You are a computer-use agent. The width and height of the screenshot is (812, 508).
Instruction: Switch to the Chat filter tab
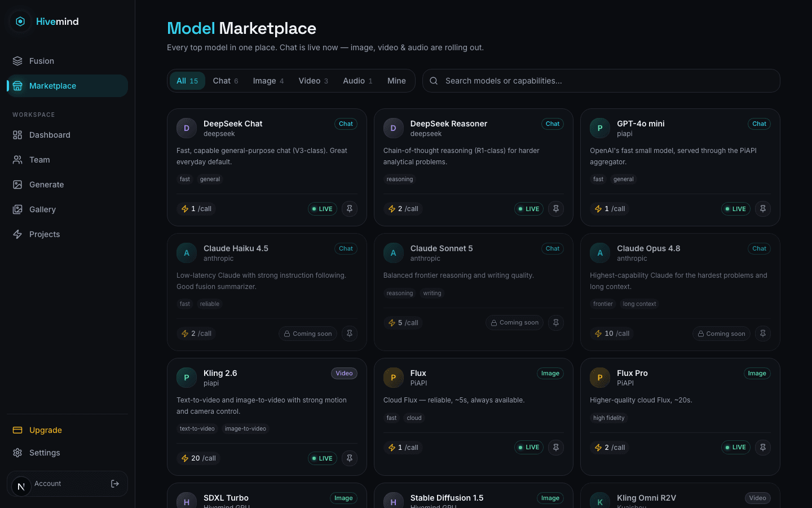click(x=226, y=81)
